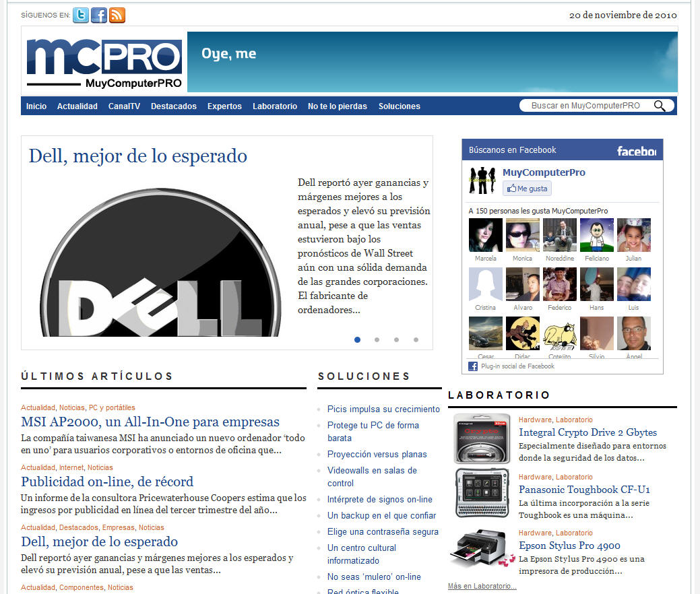Image resolution: width=700 pixels, height=594 pixels.
Task: Open Un centro cultural informatizado link
Action: (x=362, y=554)
